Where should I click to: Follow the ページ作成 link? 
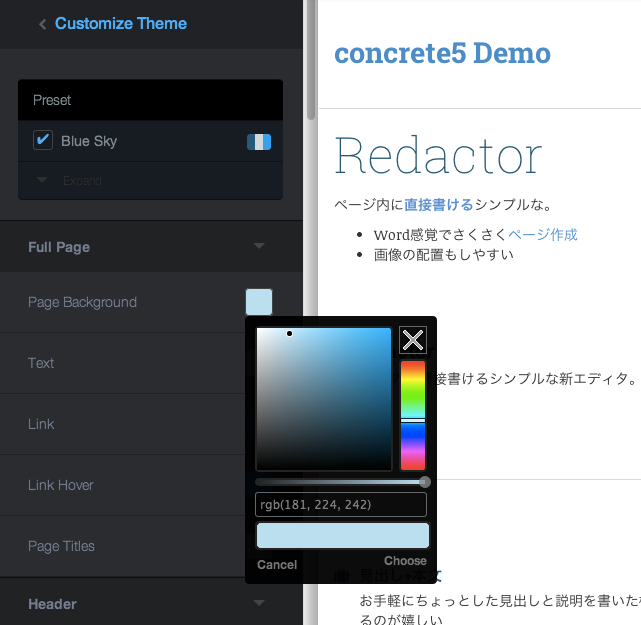[x=542, y=234]
